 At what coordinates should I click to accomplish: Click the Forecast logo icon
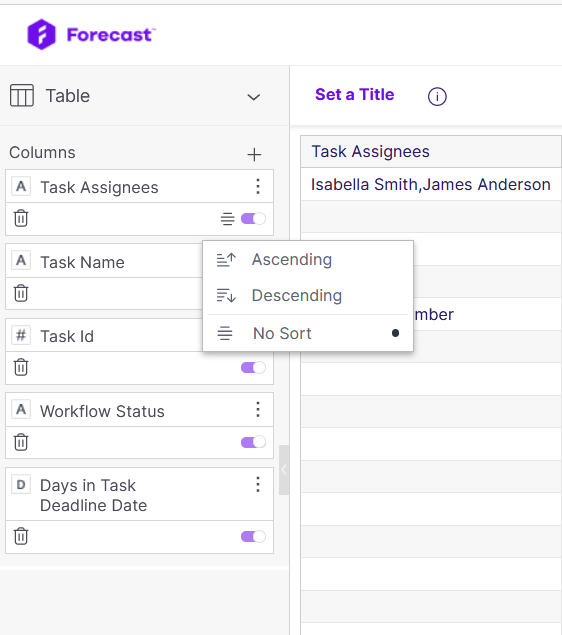pyautogui.click(x=41, y=34)
